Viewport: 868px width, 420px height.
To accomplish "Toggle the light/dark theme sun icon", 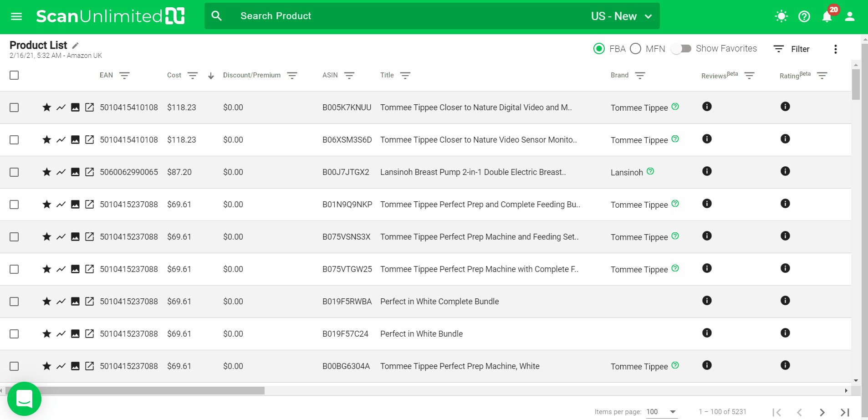I will tap(781, 16).
